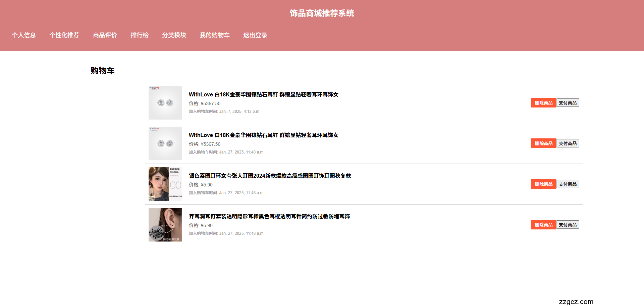Pay for the 银色素圈耳环 silver hoop earrings

coord(568,184)
